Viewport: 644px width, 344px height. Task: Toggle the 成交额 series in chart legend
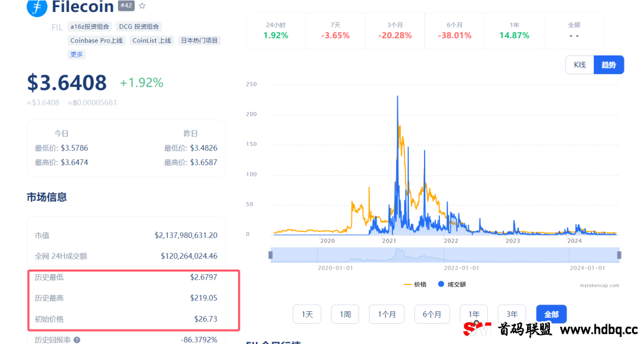click(452, 284)
